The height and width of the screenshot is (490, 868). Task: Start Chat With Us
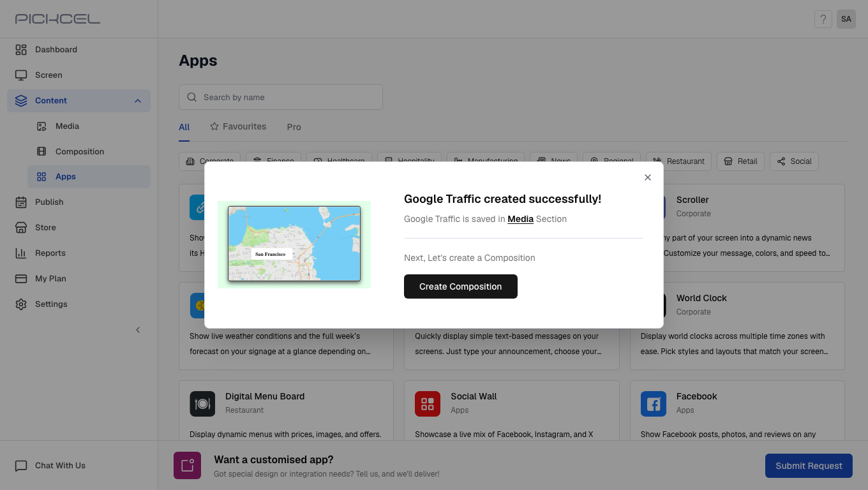50,466
